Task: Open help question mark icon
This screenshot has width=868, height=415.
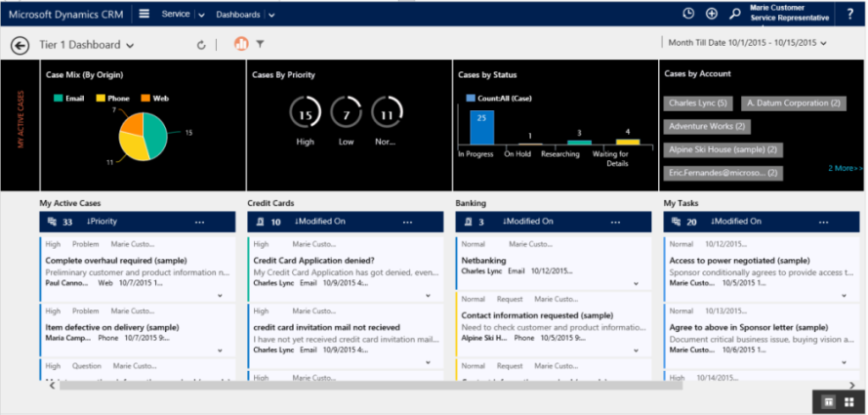Action: [x=849, y=14]
